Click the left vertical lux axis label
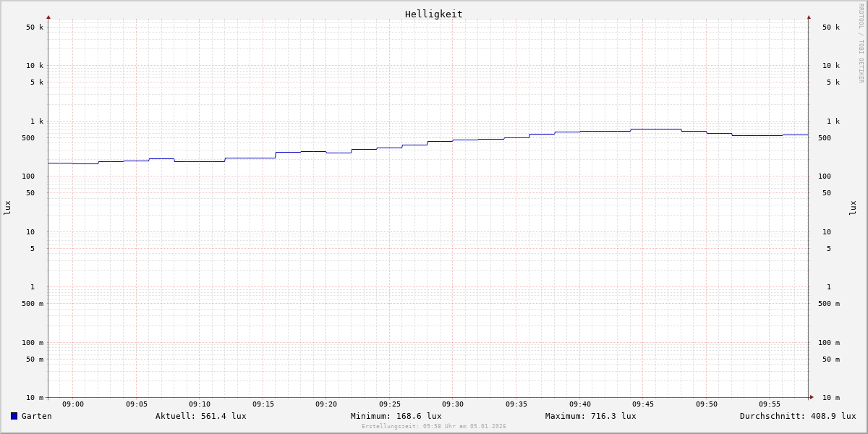 pos(7,208)
